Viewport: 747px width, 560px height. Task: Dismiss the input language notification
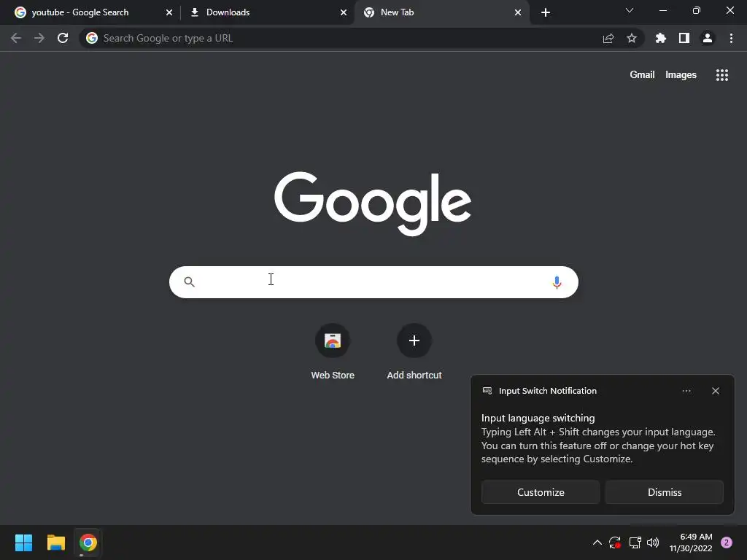pos(665,492)
